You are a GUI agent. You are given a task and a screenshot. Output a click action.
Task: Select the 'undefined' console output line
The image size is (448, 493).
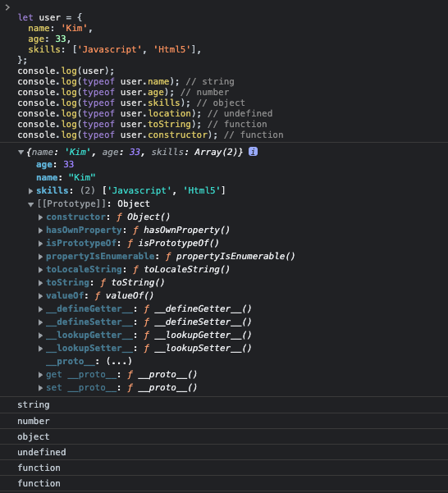point(224,452)
